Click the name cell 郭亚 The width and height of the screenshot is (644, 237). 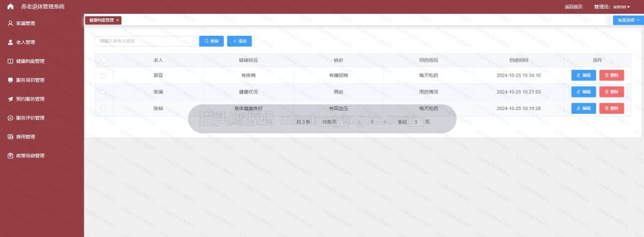[158, 75]
